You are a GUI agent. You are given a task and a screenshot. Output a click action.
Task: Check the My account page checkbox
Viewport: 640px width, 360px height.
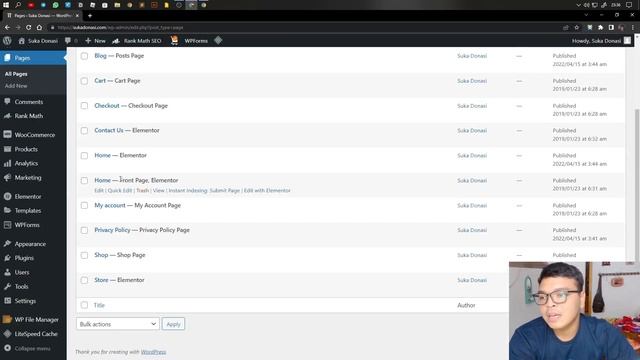84,205
